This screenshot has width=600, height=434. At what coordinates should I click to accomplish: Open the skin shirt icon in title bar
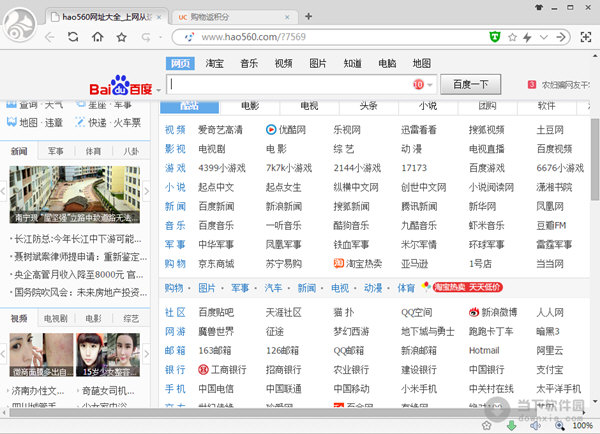[x=539, y=7]
